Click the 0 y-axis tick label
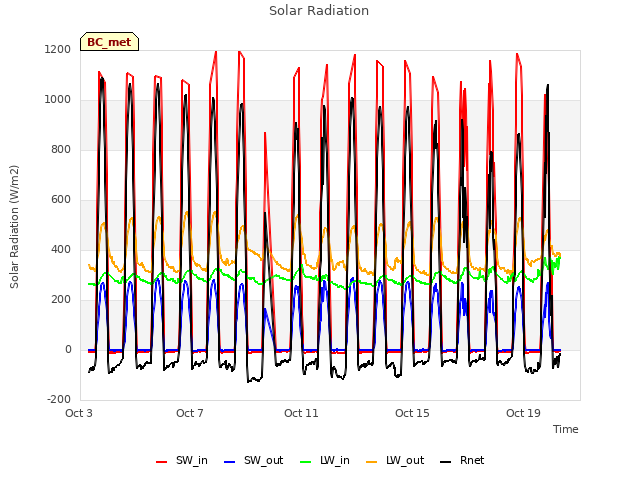Image resolution: width=640 pixels, height=480 pixels. click(x=68, y=349)
